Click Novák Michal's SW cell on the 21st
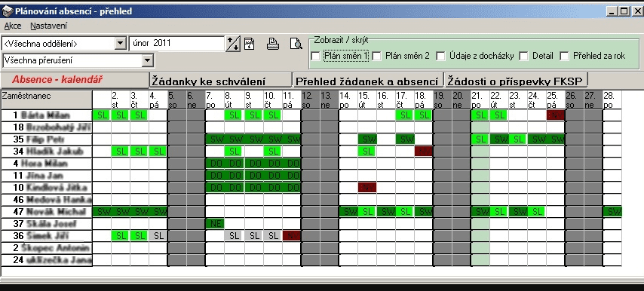Image resolution: width=644 pixels, height=291 pixels. click(x=480, y=212)
